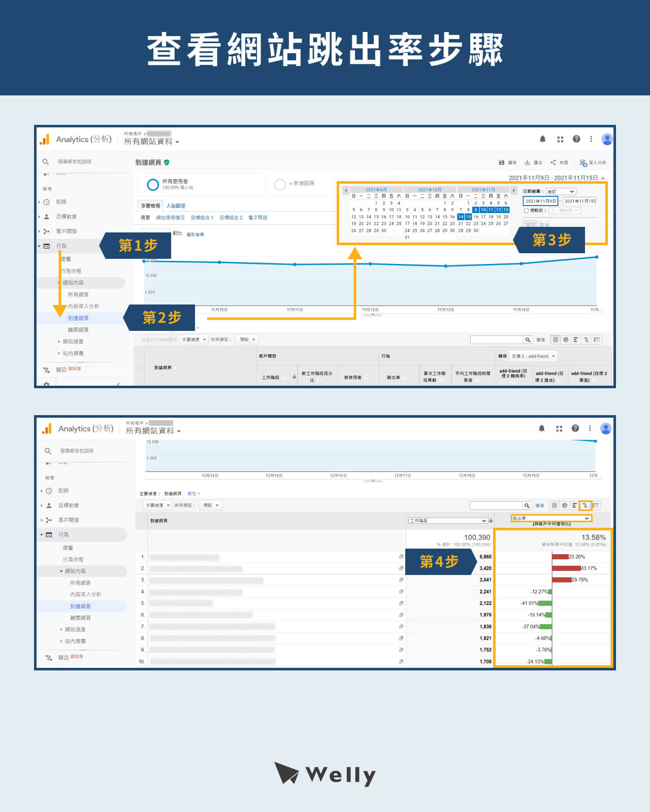The width and height of the screenshot is (650, 812).
Task: Click the 共用 (share) icon
Action: (x=553, y=162)
